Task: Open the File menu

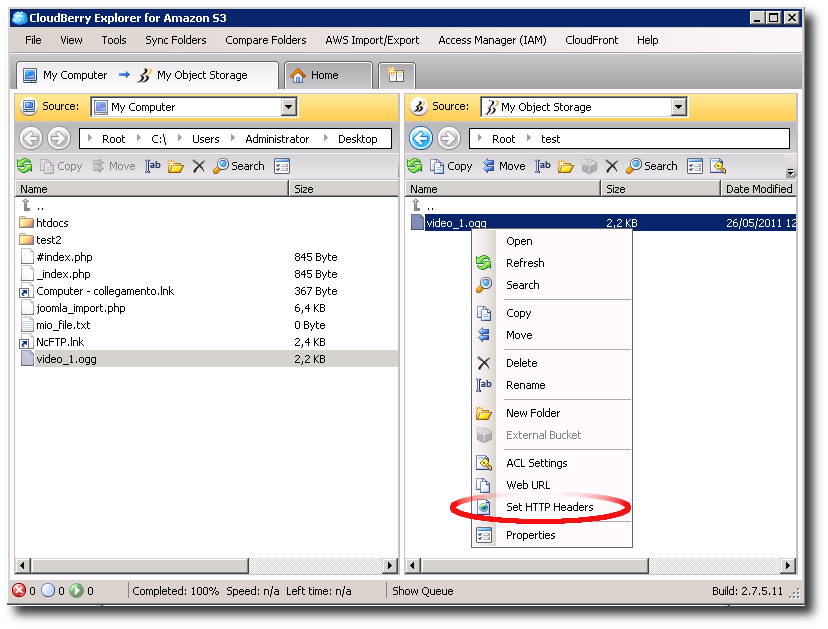Action: tap(33, 40)
